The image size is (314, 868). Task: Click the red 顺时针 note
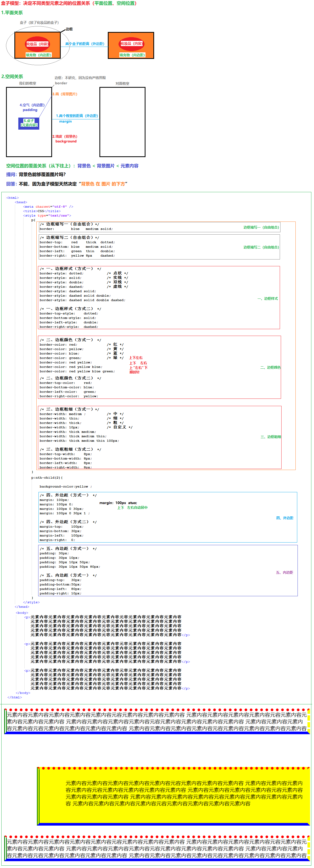click(x=134, y=372)
